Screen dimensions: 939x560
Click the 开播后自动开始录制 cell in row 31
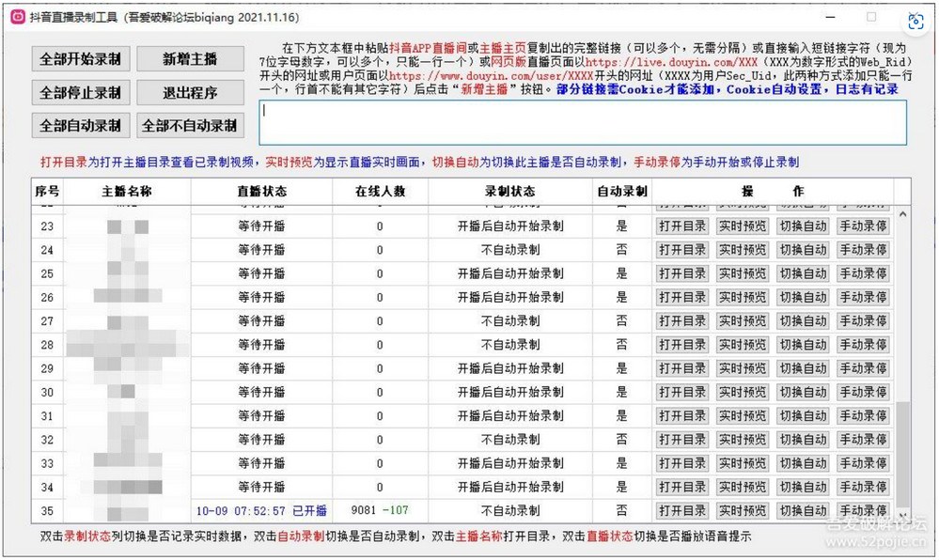pos(510,415)
